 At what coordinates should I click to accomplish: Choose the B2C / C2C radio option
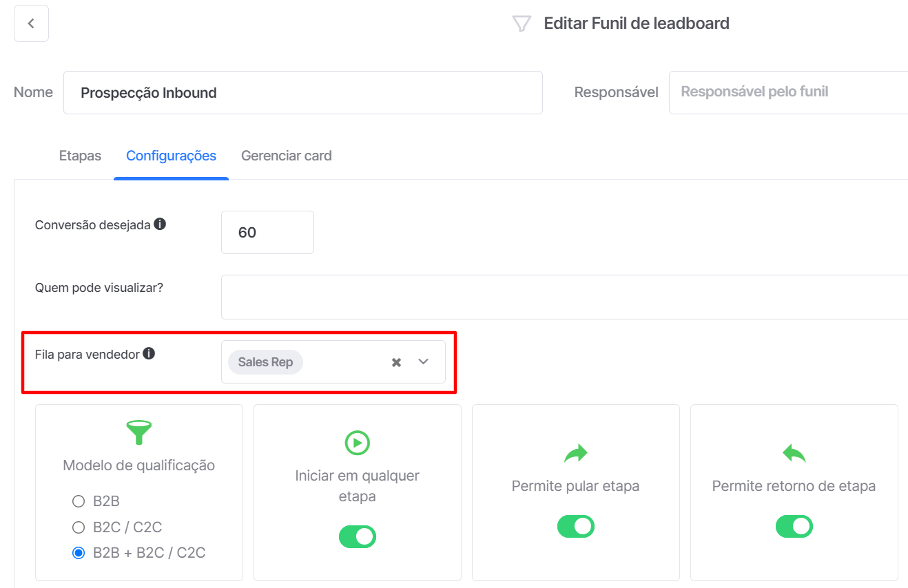click(79, 527)
